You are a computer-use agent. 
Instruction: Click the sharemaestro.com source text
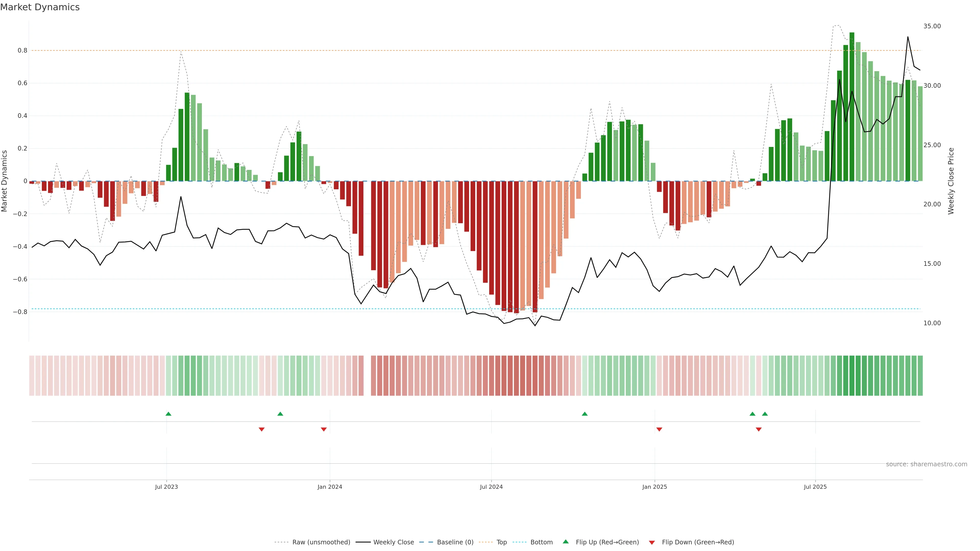coord(926,464)
